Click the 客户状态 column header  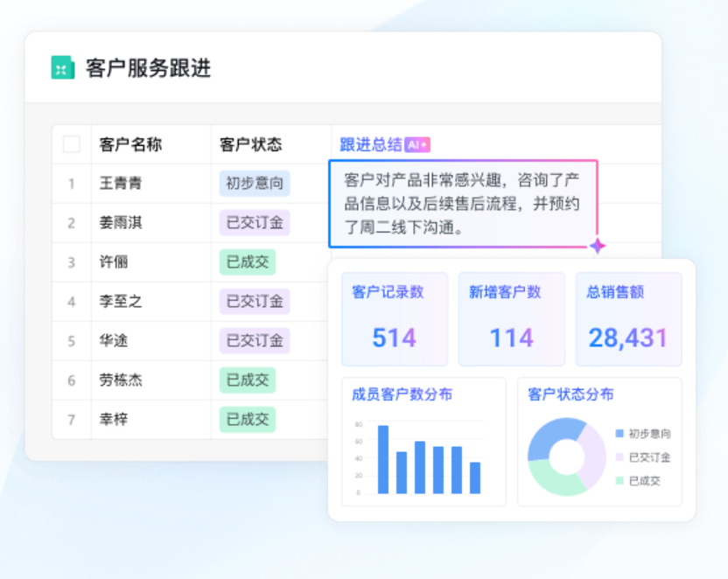point(250,144)
